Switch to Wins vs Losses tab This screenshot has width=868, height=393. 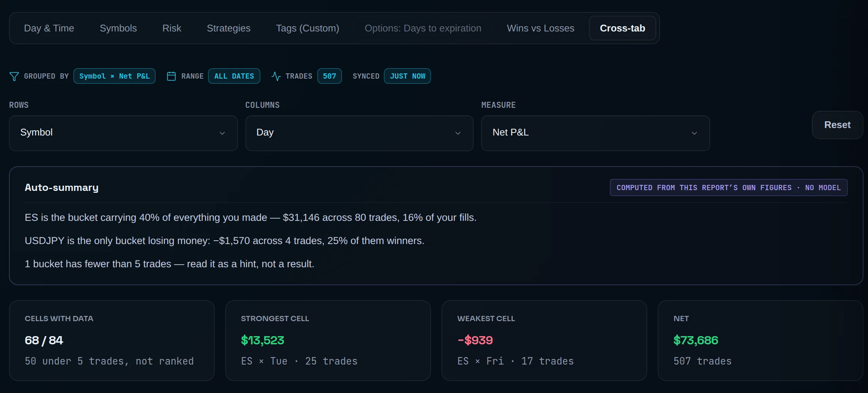click(540, 28)
